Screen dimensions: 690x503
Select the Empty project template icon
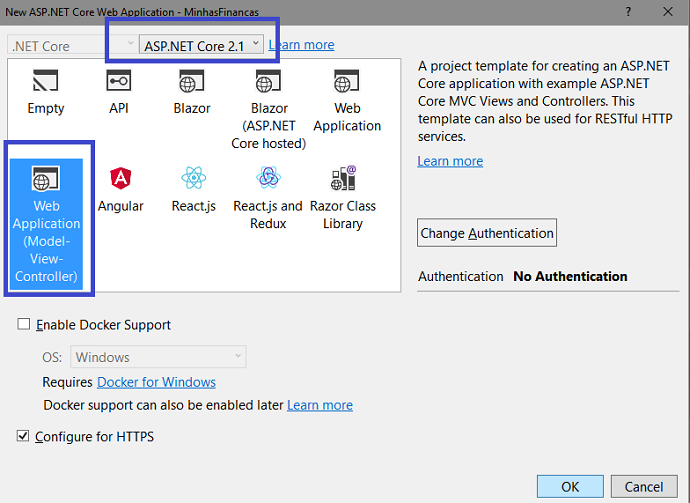(x=46, y=81)
